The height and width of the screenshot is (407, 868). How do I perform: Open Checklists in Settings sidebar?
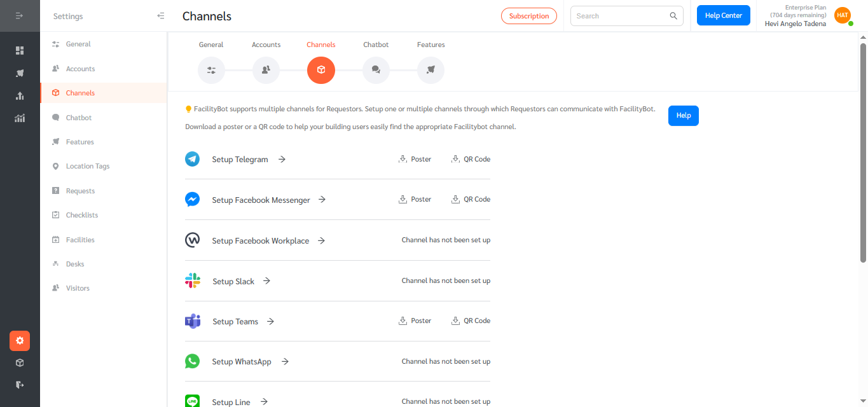click(103, 215)
